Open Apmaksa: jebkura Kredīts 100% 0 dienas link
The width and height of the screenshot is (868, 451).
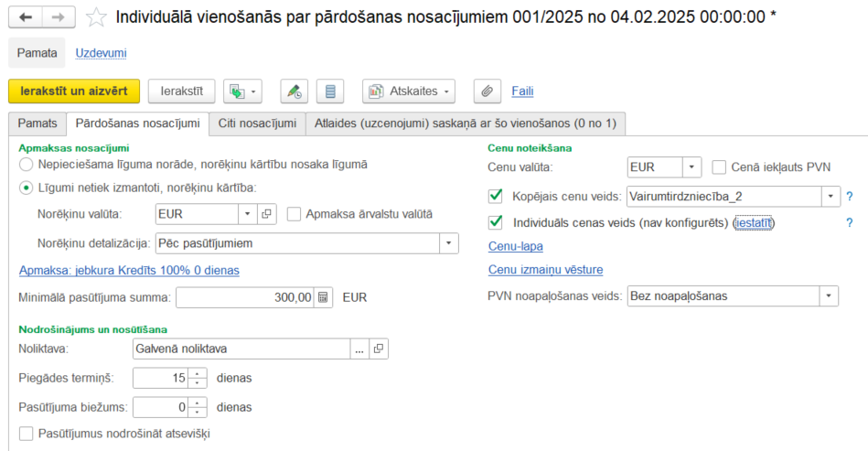pyautogui.click(x=129, y=271)
